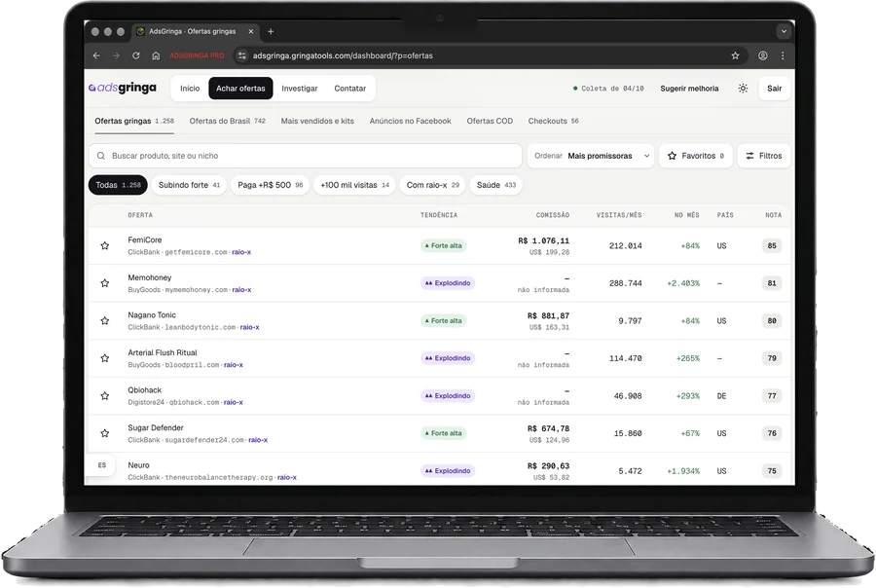Click the adsgringa logo
876x588 pixels.
[123, 88]
